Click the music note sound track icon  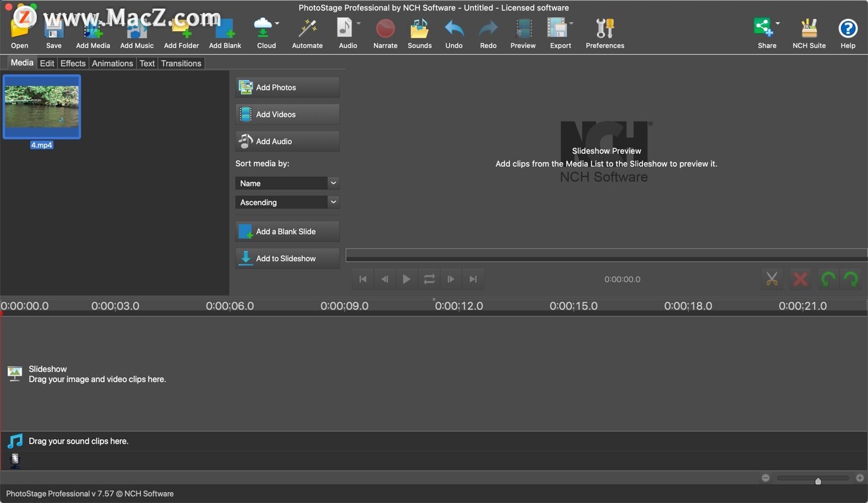15,441
